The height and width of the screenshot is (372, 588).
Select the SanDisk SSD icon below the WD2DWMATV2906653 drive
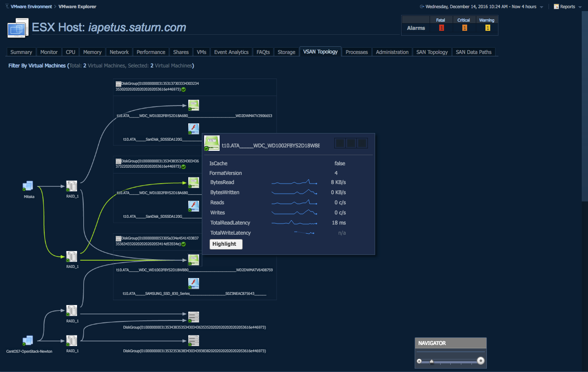coord(194,129)
